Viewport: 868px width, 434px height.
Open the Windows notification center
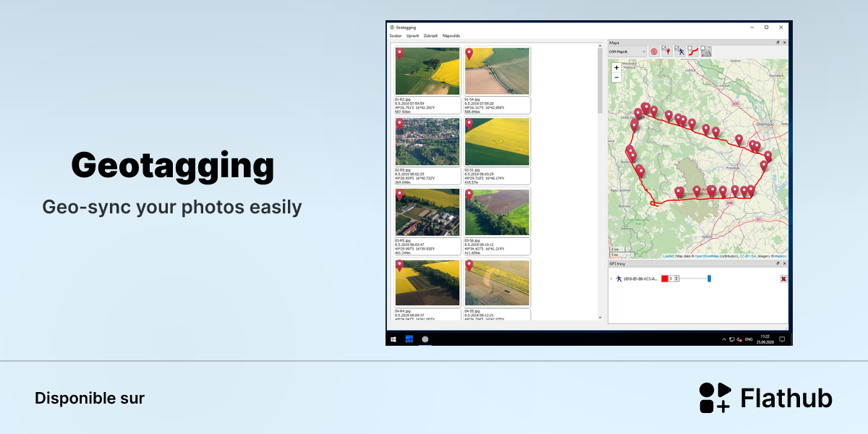(783, 339)
